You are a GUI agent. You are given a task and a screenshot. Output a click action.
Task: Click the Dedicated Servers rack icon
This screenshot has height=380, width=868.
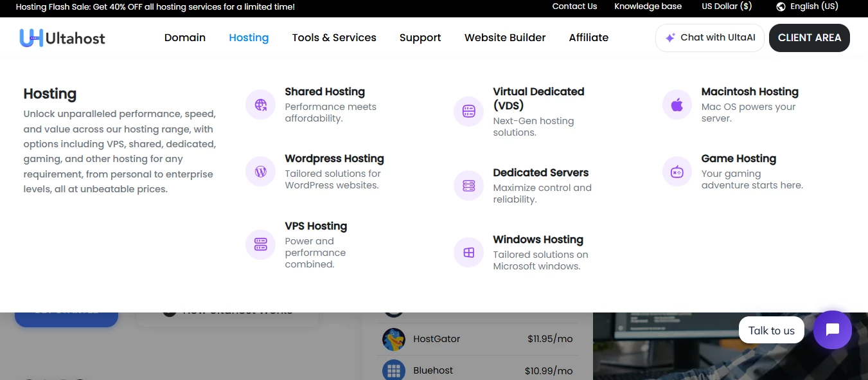tap(469, 186)
